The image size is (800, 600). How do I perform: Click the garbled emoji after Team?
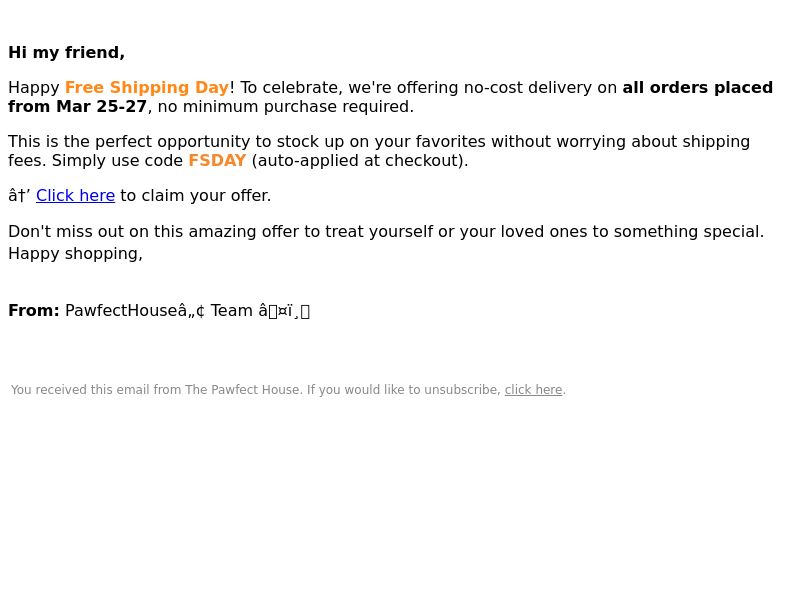tap(284, 311)
